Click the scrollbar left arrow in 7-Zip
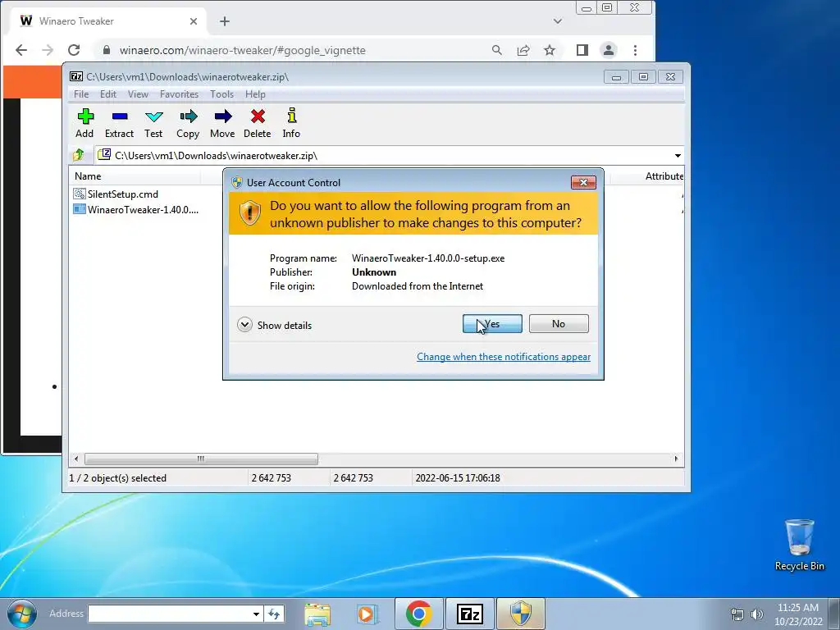The height and width of the screenshot is (630, 840). pyautogui.click(x=76, y=459)
